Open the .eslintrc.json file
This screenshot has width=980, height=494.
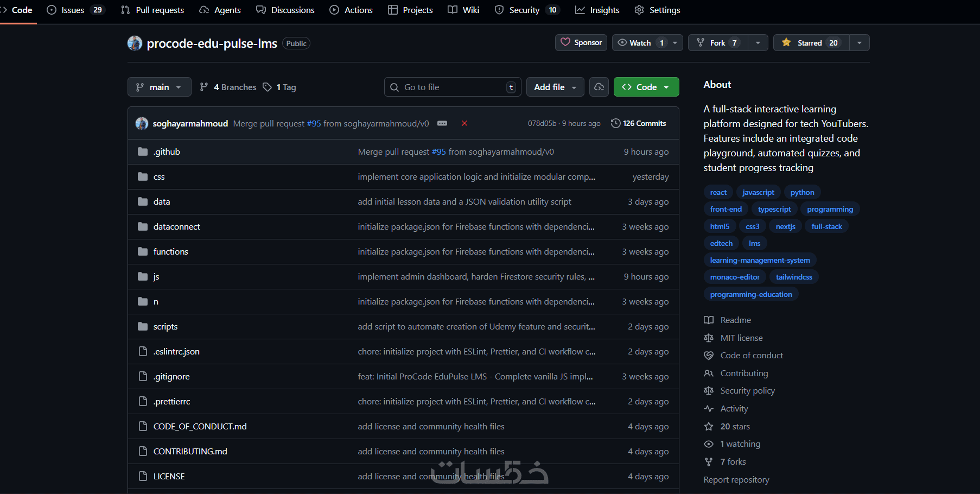pos(176,351)
